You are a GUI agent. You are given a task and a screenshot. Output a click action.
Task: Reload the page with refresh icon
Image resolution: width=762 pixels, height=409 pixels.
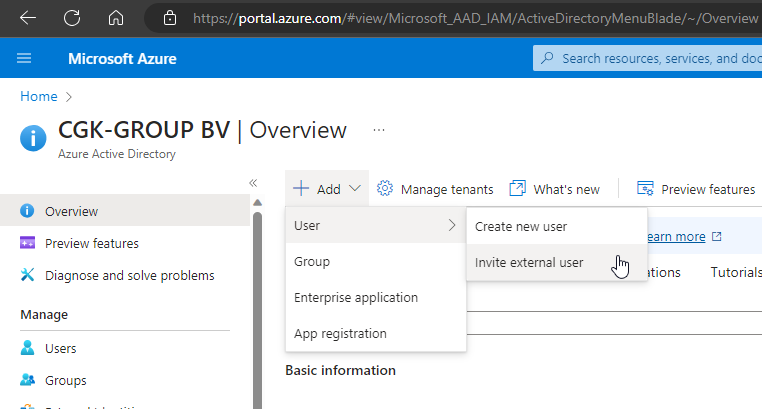coord(72,18)
